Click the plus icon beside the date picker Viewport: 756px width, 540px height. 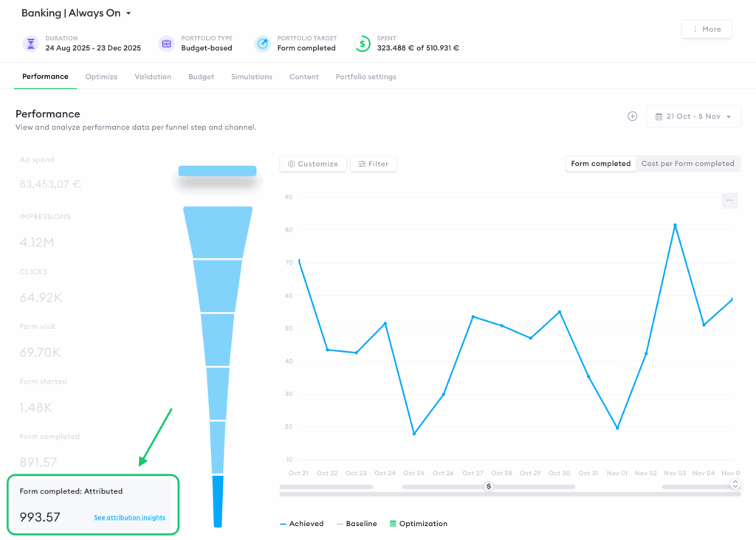pos(632,116)
